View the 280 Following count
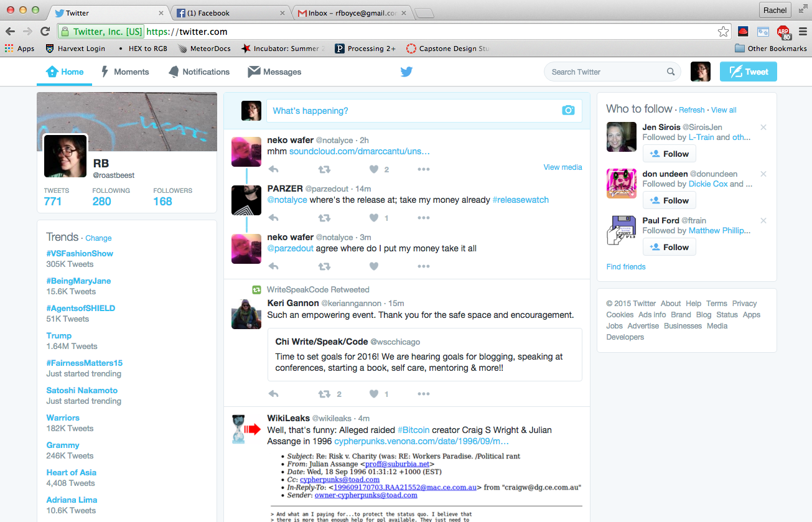This screenshot has height=522, width=812. (x=101, y=201)
